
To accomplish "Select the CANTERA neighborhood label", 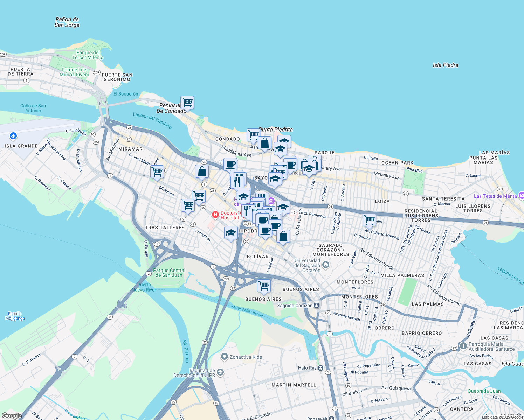I will coord(462,409).
